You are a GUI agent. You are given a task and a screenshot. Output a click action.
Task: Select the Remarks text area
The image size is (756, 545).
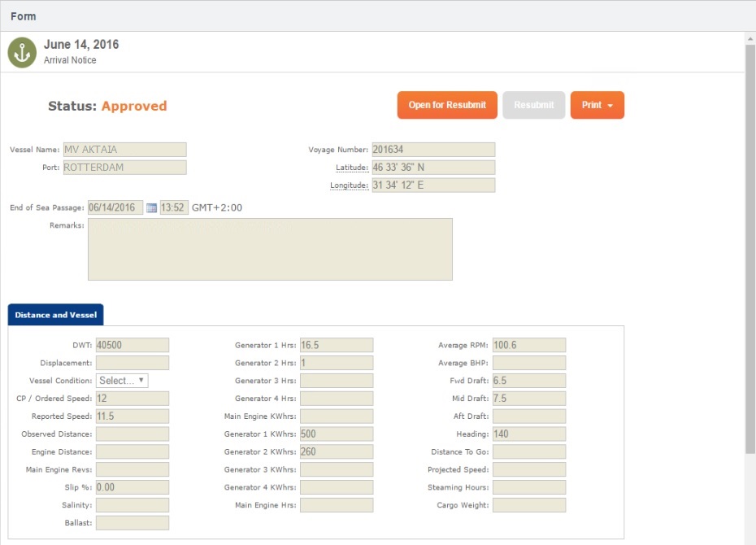coord(270,248)
